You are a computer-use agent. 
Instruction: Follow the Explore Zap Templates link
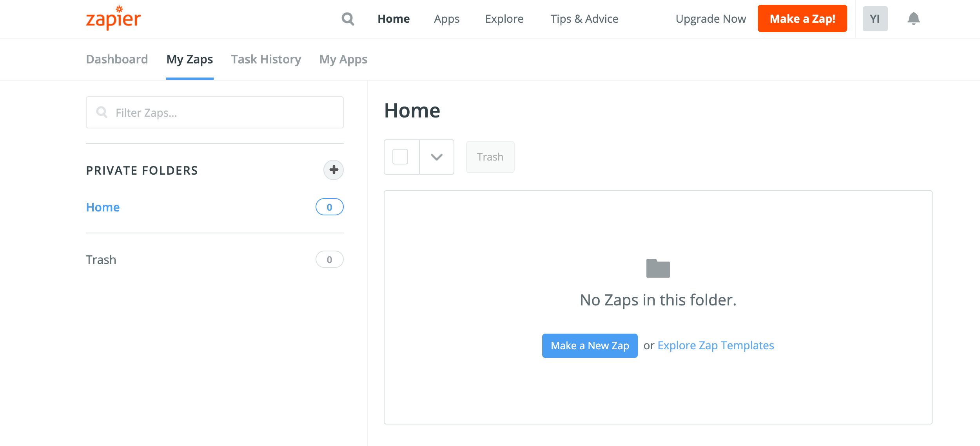[x=715, y=345]
